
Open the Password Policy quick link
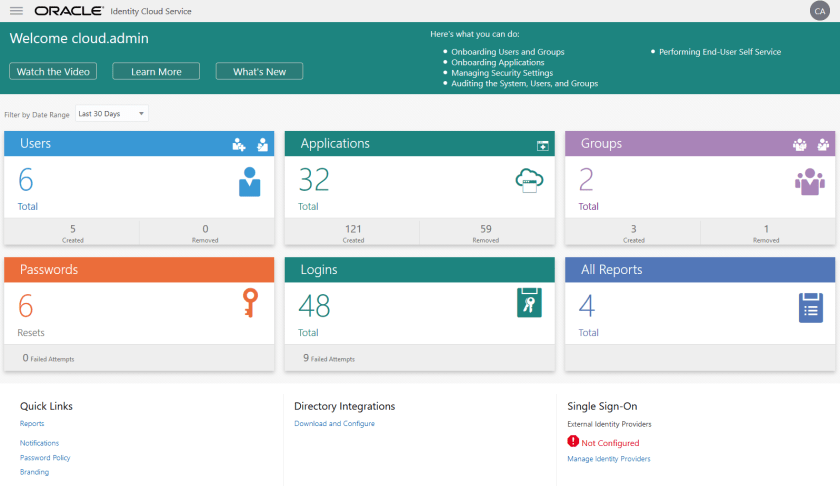pos(45,458)
